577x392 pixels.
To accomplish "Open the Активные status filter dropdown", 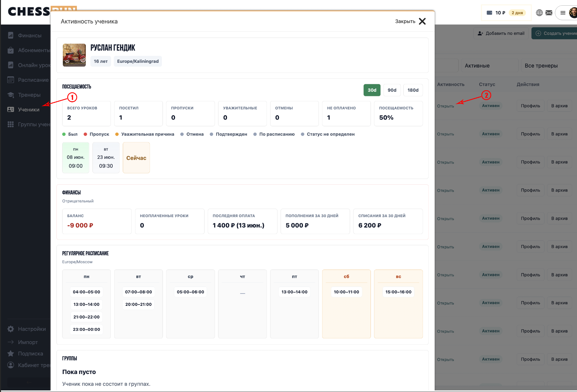I will (x=490, y=66).
